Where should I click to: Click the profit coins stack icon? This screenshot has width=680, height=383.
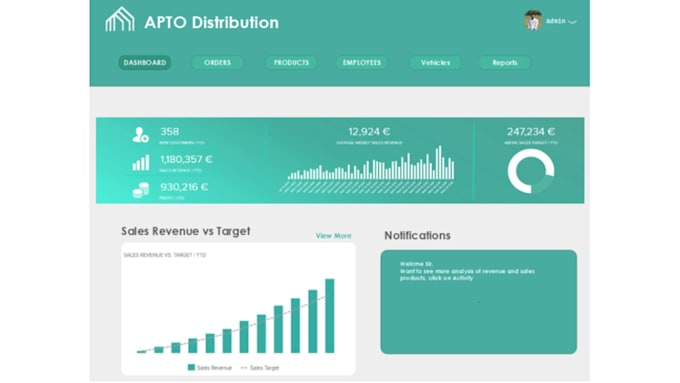point(141,190)
